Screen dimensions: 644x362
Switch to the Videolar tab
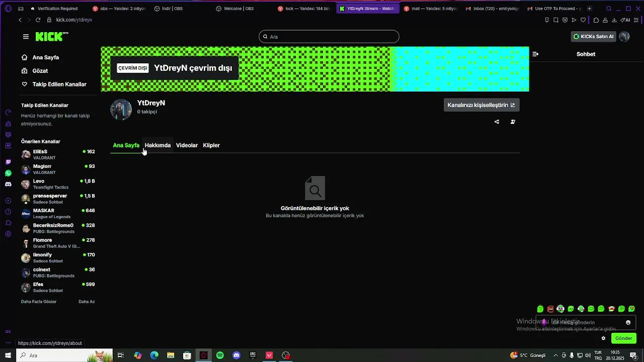pos(187,145)
